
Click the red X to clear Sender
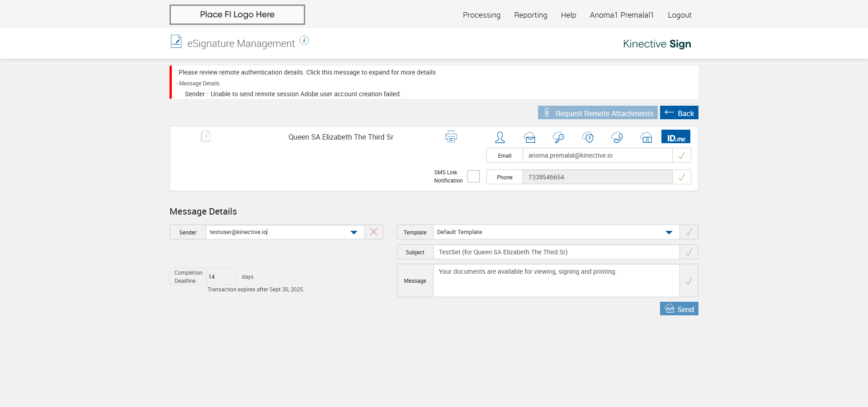click(x=373, y=232)
